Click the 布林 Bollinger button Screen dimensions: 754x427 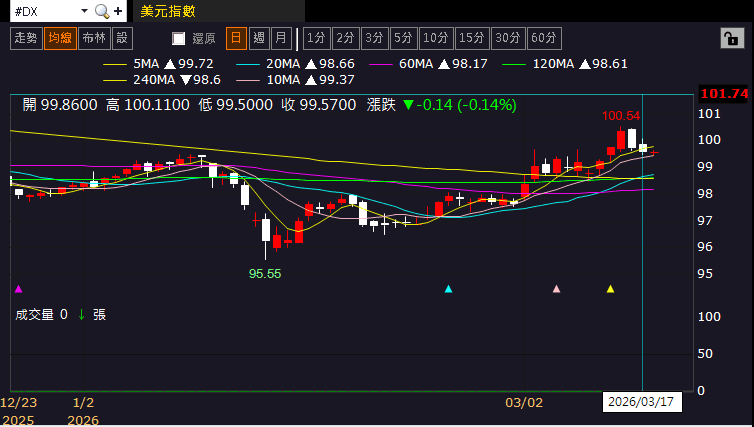pyautogui.click(x=94, y=38)
